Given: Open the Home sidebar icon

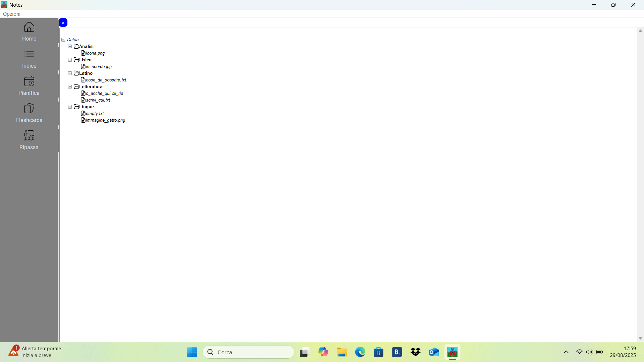Looking at the screenshot, I should [x=29, y=27].
